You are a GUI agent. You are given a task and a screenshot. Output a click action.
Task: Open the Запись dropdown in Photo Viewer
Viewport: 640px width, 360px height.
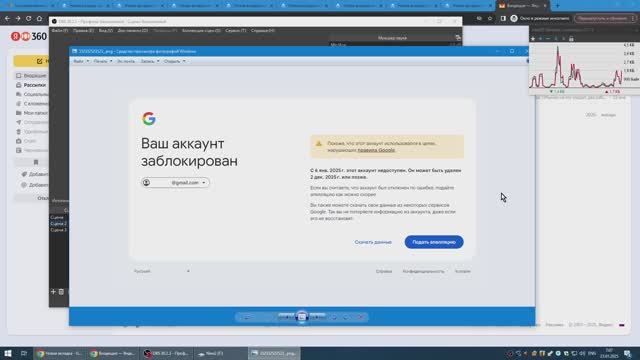[x=150, y=61]
